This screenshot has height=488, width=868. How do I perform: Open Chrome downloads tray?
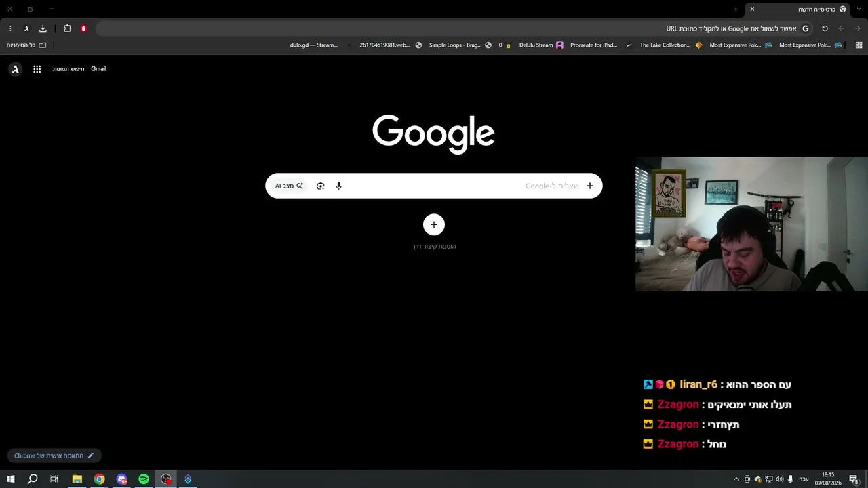pos(43,28)
